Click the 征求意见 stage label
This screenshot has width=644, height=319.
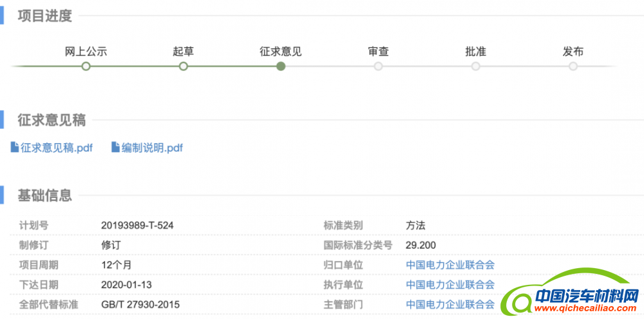point(281,52)
